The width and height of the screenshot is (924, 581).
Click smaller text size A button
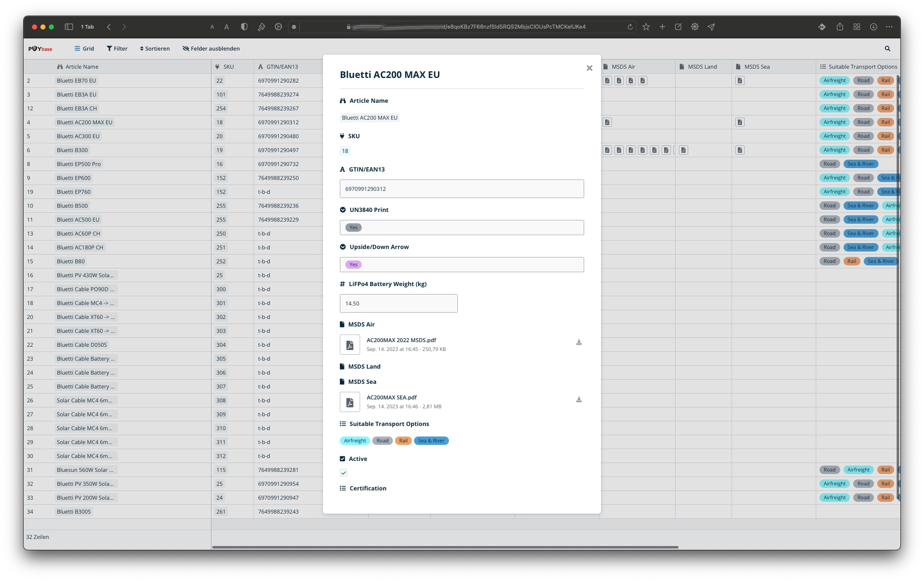click(212, 27)
